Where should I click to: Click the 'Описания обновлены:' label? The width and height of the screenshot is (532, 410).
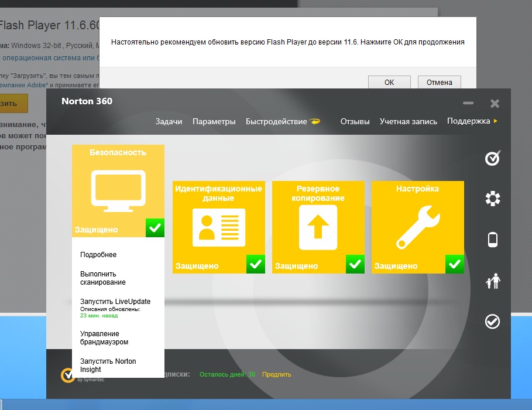tap(110, 309)
